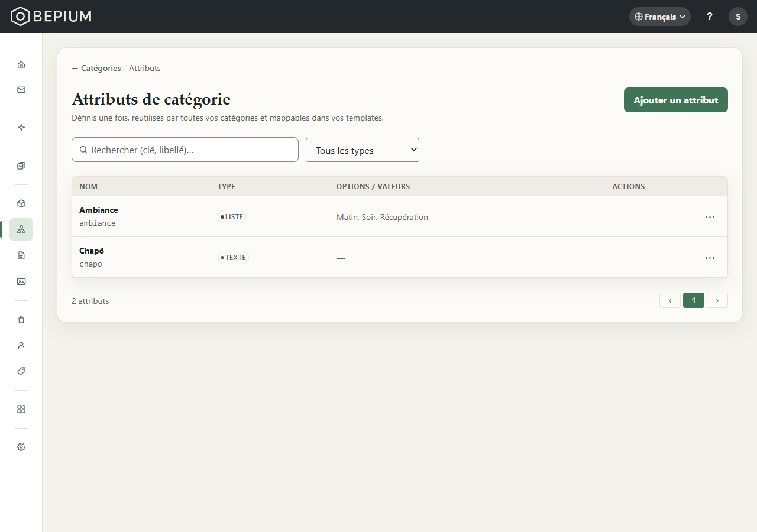Image resolution: width=757 pixels, height=532 pixels.
Task: Click the 2 attributs count text
Action: [x=90, y=301]
